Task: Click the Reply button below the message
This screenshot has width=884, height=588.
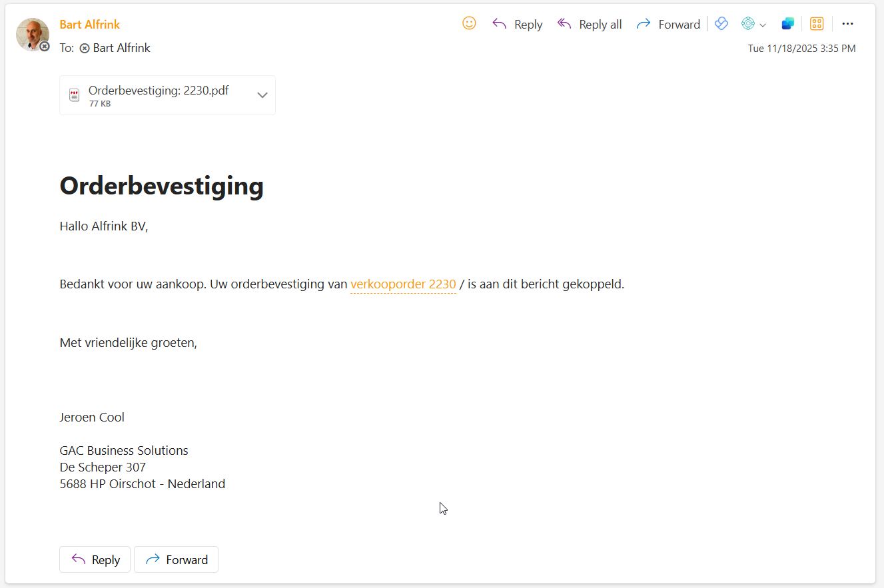Action: pos(95,560)
